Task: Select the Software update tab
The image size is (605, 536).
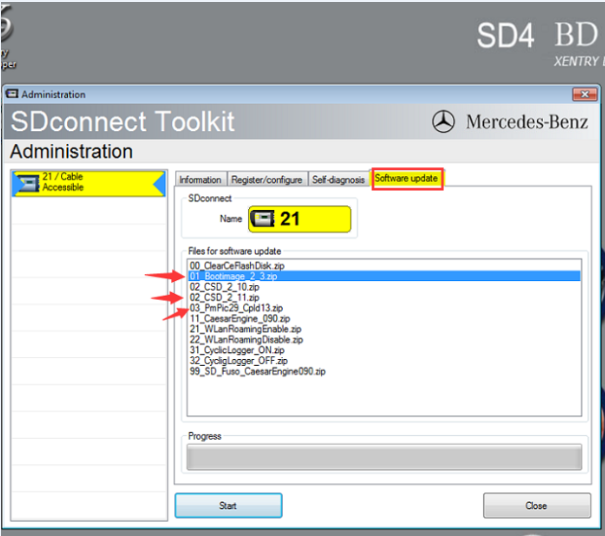Action: pyautogui.click(x=406, y=178)
